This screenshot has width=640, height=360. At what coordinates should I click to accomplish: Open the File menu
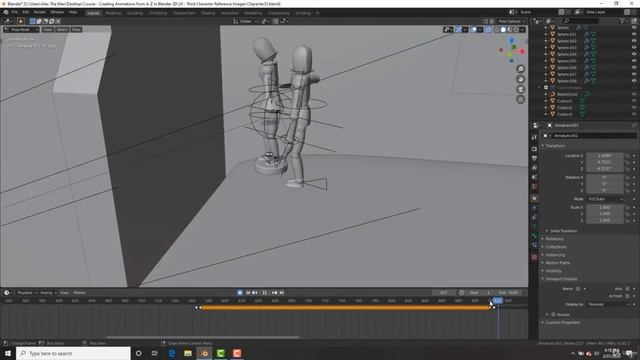tap(15, 13)
